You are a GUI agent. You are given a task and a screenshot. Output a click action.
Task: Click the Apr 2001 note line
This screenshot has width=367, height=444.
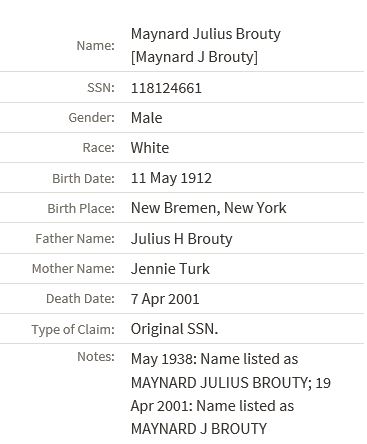coord(212,406)
